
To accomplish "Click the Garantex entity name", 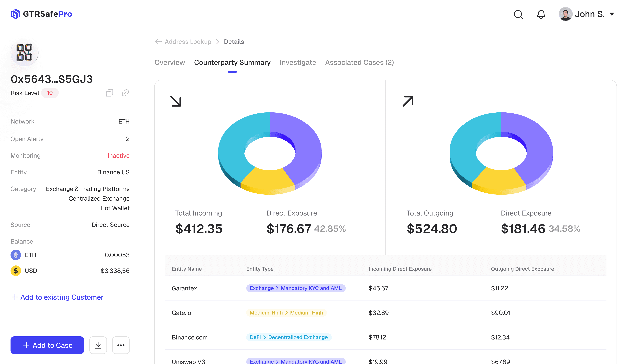I will tap(184, 288).
